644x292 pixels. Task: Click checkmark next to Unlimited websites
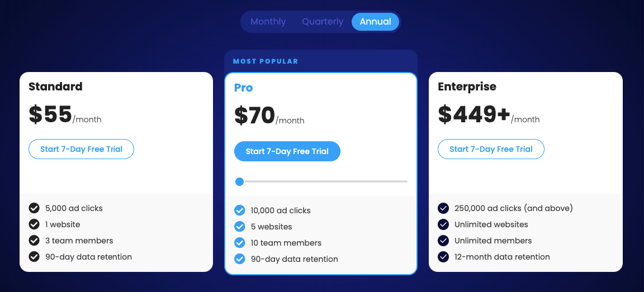pyautogui.click(x=443, y=224)
